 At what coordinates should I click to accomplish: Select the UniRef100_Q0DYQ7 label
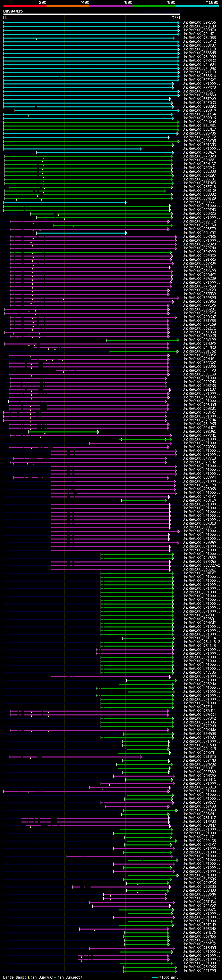(x=199, y=45)
